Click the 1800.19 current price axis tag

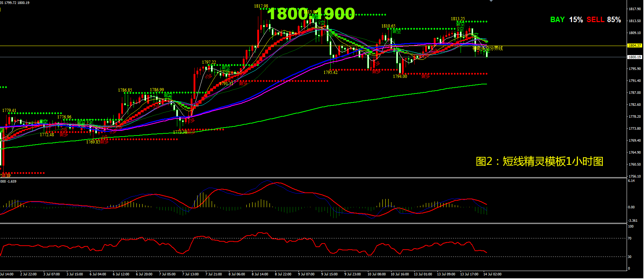[635, 57]
